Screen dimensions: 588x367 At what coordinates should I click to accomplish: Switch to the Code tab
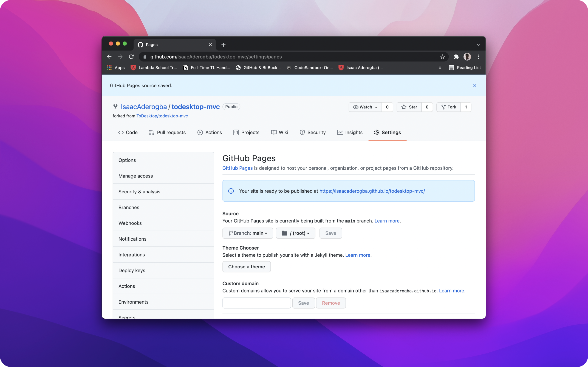click(x=128, y=132)
